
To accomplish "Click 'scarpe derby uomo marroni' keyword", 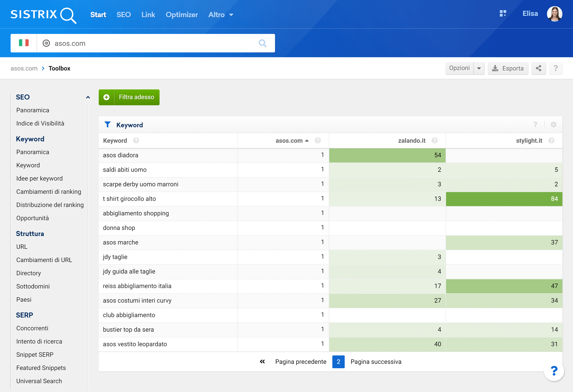I will coord(141,184).
